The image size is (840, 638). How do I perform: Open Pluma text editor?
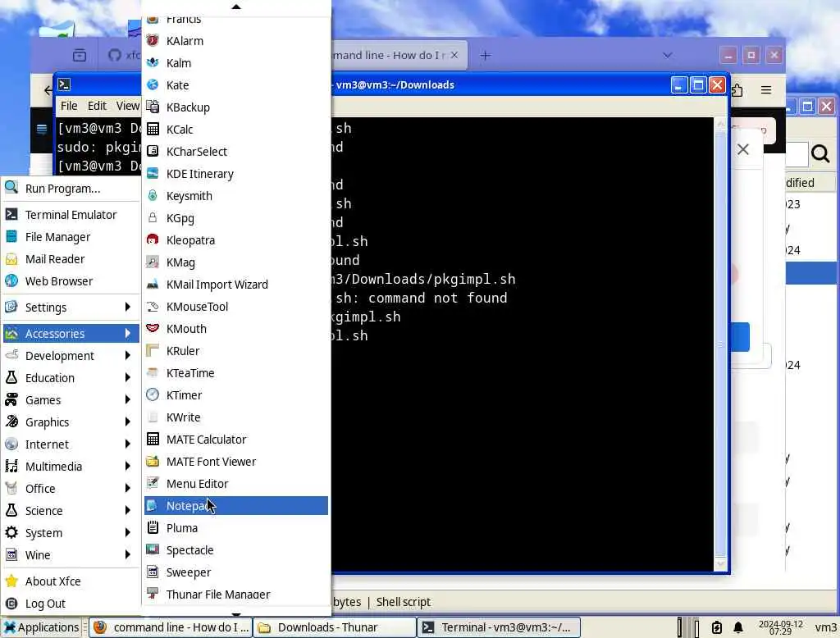(x=235, y=527)
